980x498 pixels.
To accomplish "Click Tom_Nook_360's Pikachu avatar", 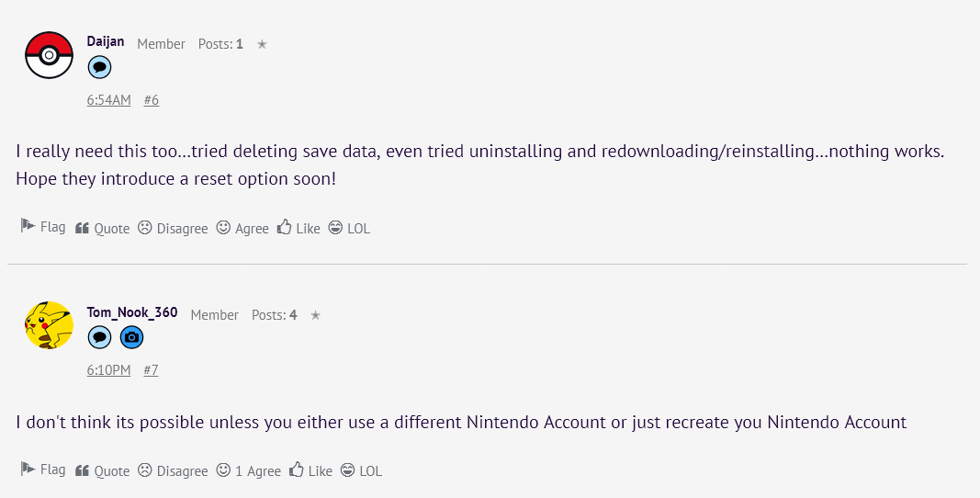I will click(49, 325).
